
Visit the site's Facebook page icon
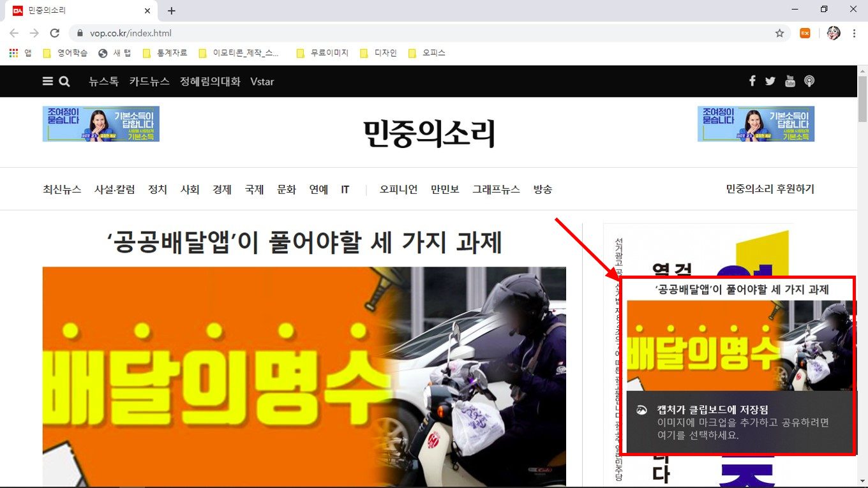(752, 81)
